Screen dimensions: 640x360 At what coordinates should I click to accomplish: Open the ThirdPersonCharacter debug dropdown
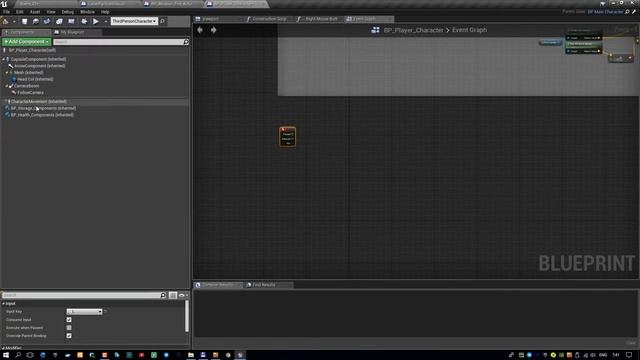[x=134, y=21]
